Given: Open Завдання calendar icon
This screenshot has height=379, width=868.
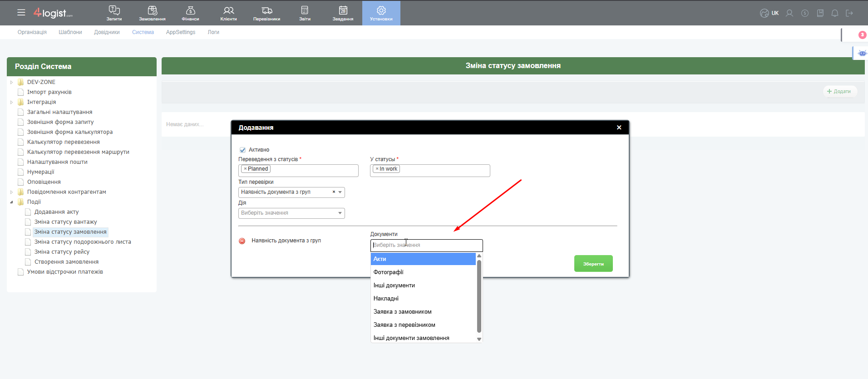Looking at the screenshot, I should [343, 10].
